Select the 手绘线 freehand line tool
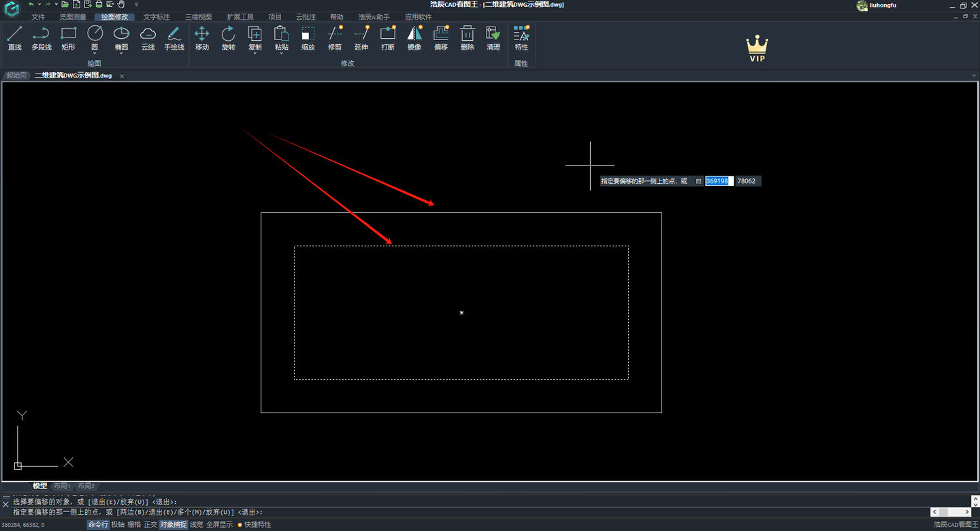 [174, 38]
